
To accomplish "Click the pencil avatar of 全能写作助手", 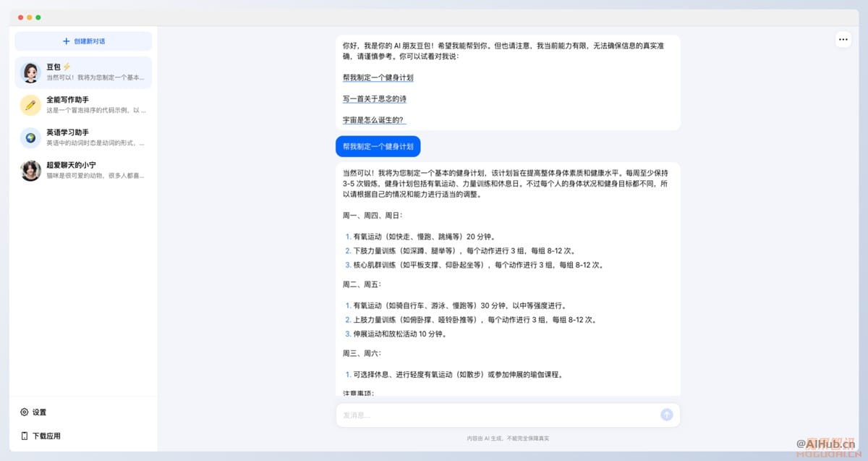I will click(30, 105).
